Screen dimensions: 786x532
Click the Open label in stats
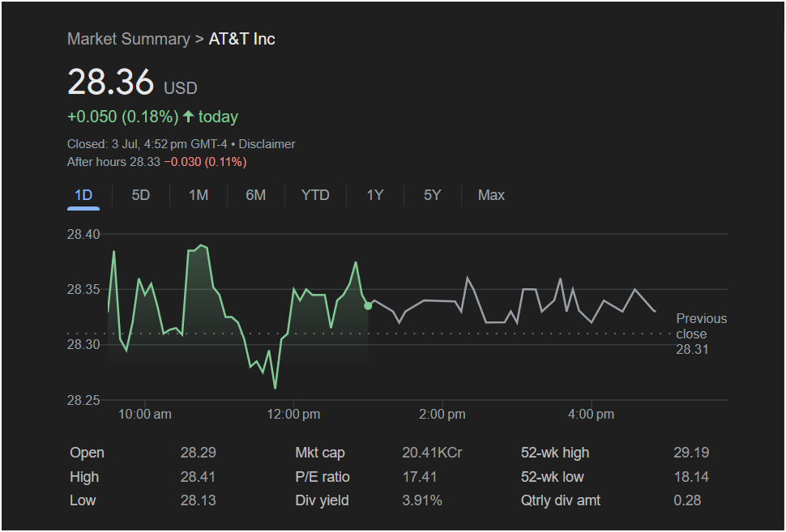[x=88, y=453]
